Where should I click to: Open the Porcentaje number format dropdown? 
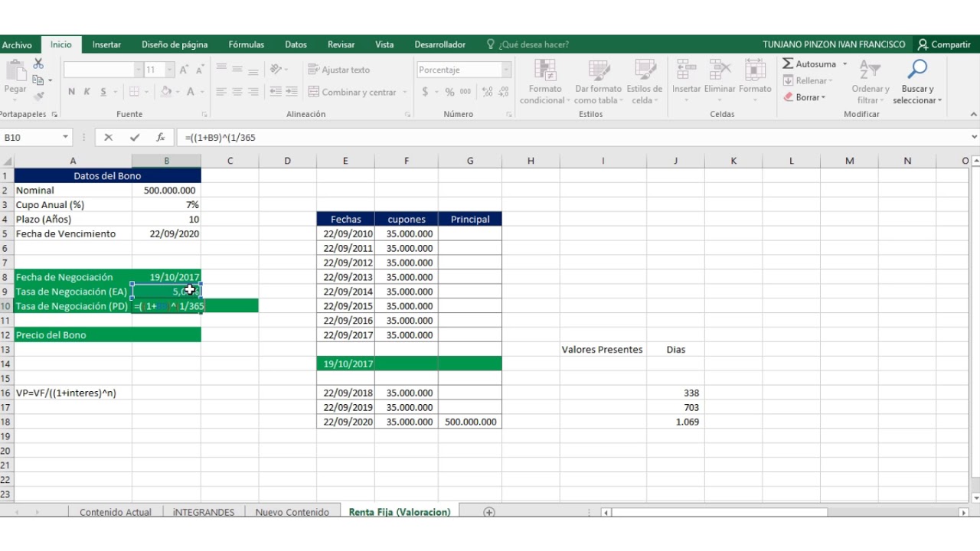tap(506, 70)
